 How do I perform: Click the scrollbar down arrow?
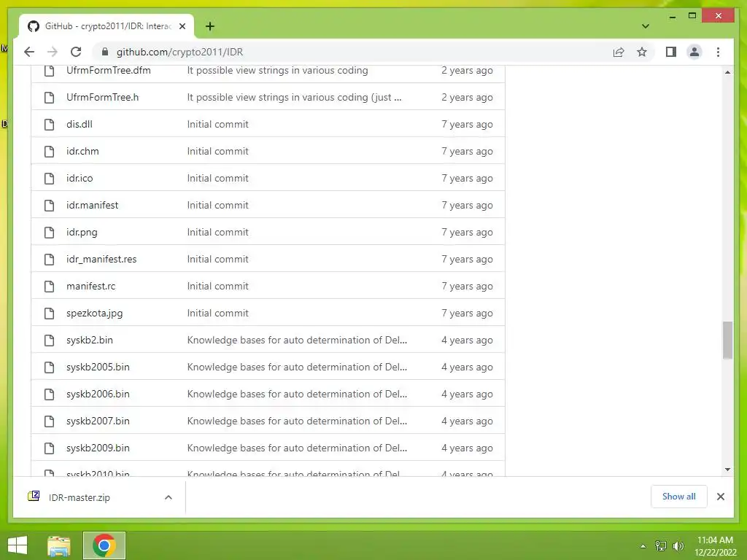tap(727, 470)
